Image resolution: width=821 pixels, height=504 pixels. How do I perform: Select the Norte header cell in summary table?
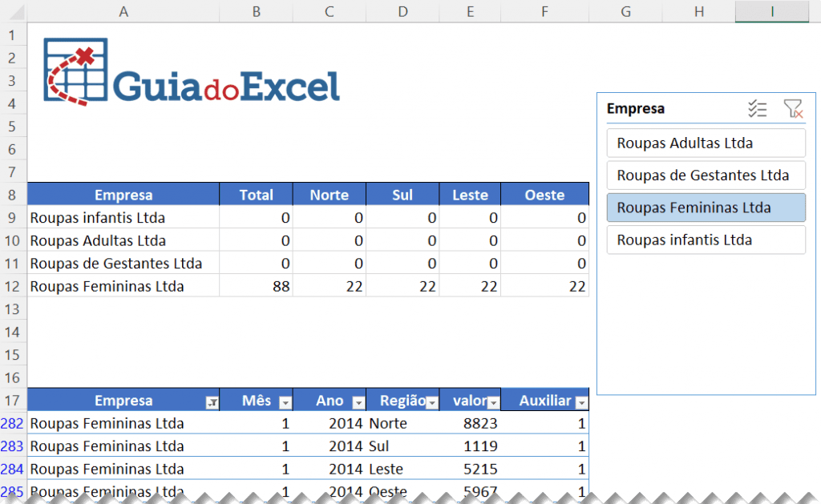pos(329,195)
